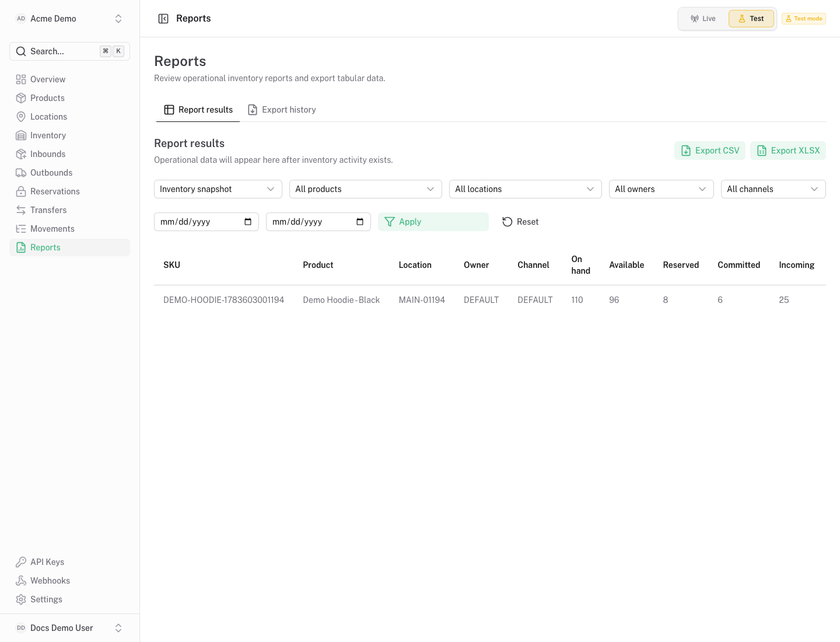Open calendar picker of first date field
Viewport: 840px width, 642px height.
pos(248,222)
